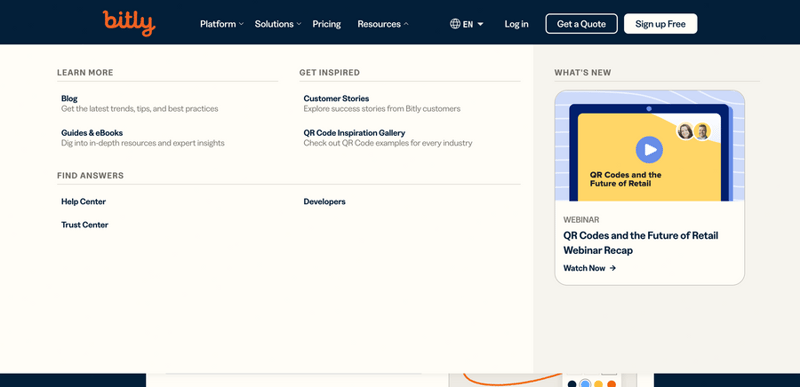Click 'Dig into in-depth resources and expert insights'

pos(143,143)
